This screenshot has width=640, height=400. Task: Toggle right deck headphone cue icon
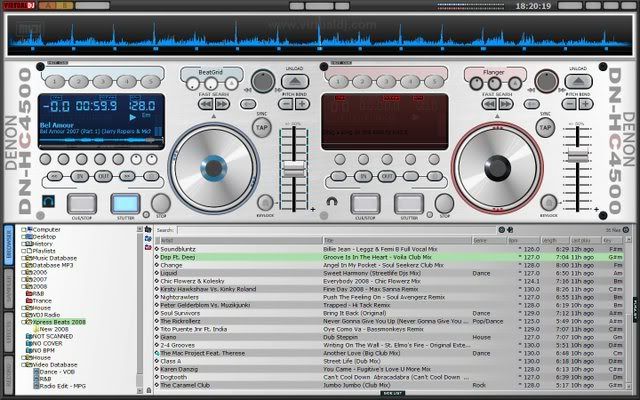[x=332, y=201]
